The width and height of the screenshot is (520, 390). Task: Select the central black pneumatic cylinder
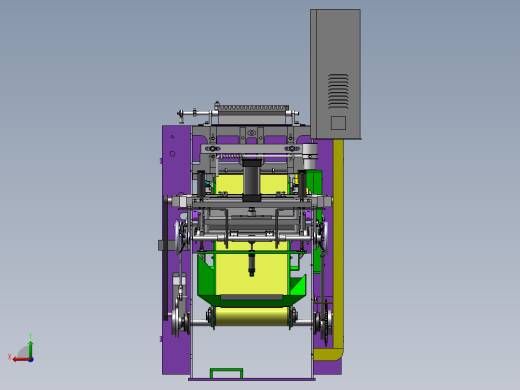click(252, 180)
